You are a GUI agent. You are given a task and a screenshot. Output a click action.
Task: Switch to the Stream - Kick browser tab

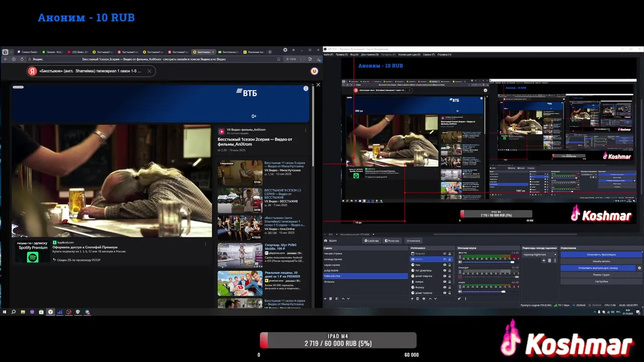(x=53, y=52)
